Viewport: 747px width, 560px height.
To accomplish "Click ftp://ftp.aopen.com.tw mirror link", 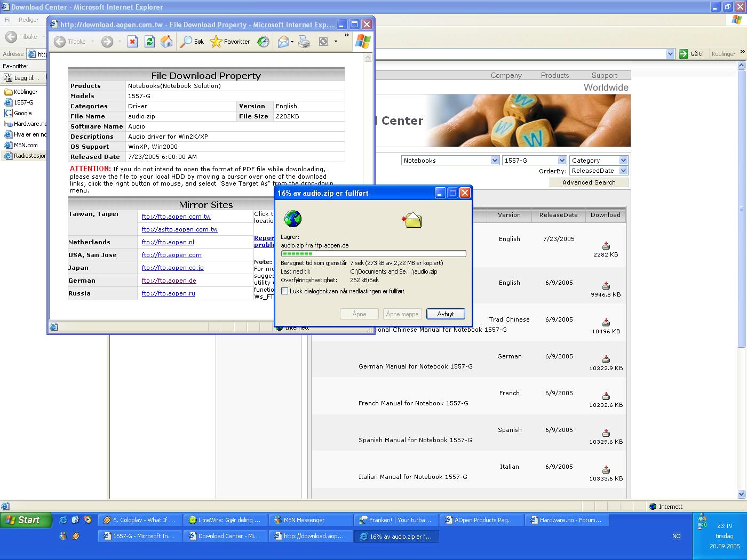I will tap(176, 217).
